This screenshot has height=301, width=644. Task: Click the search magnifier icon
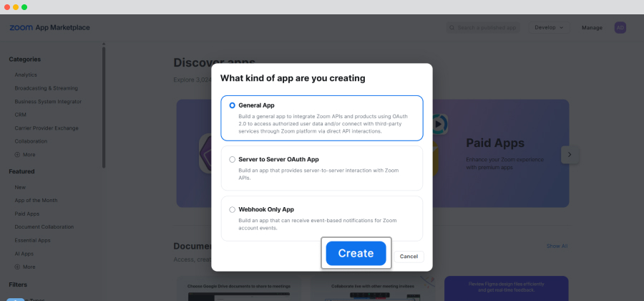click(x=452, y=27)
